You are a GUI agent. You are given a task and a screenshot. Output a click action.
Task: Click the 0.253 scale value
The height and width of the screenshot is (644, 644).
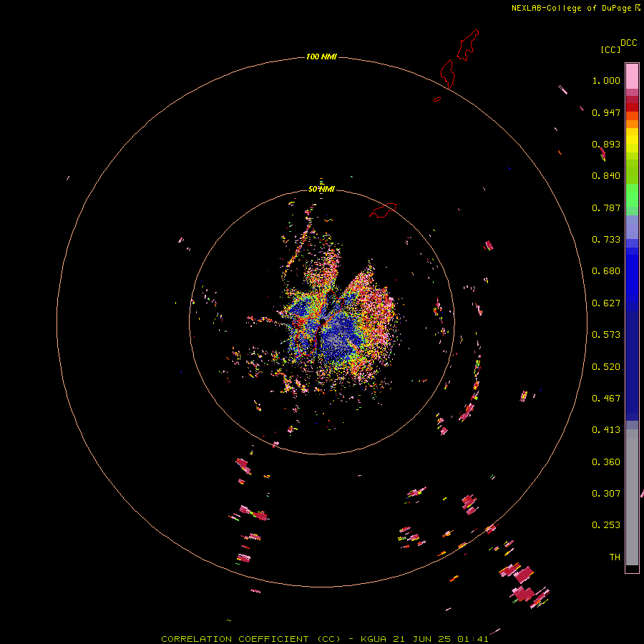click(x=606, y=525)
